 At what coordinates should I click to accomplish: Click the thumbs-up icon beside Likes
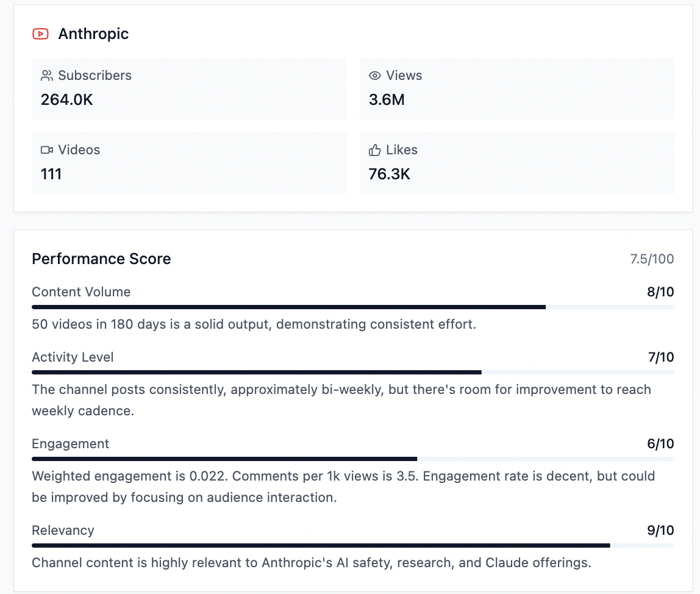pyautogui.click(x=374, y=149)
